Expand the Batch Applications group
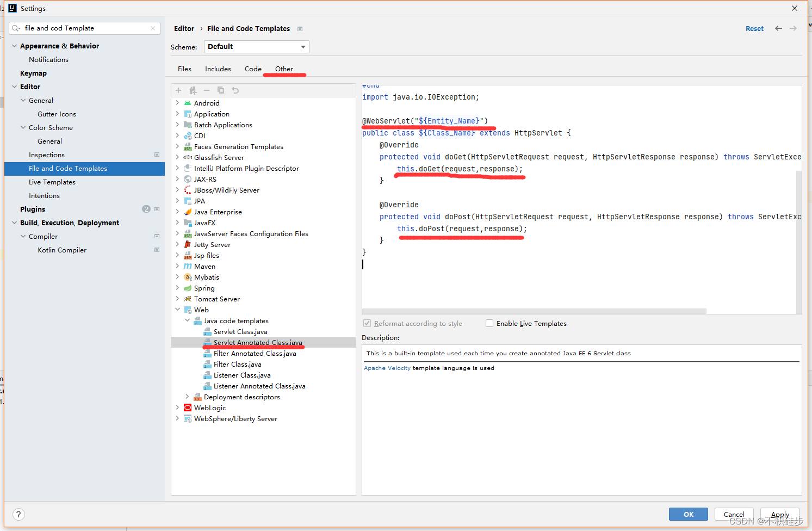 (177, 125)
